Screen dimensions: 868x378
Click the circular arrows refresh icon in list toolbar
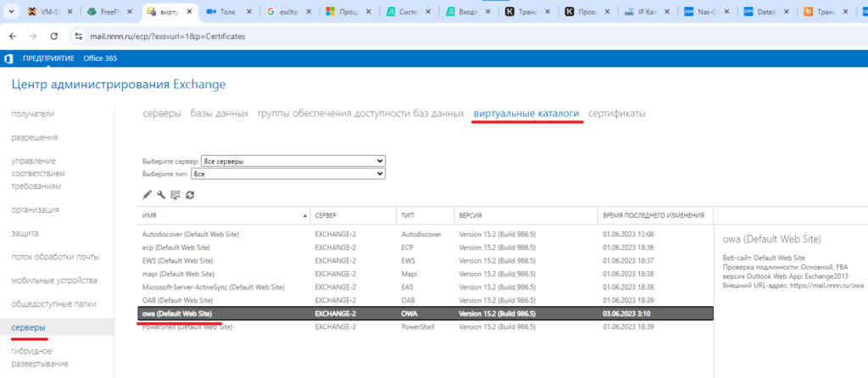190,195
